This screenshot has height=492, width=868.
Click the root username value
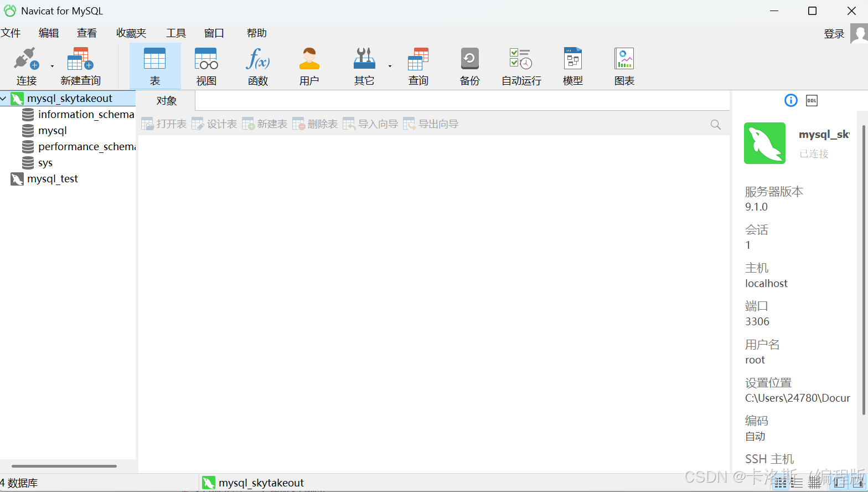coord(755,360)
